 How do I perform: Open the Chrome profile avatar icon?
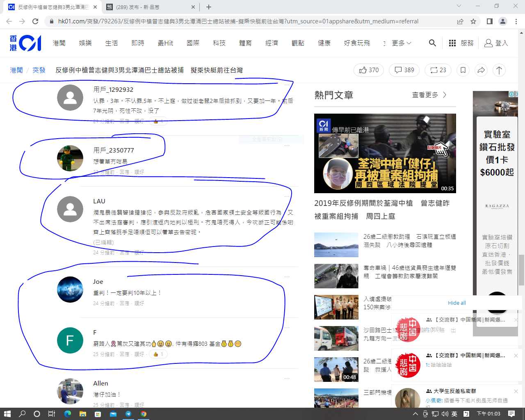pos(503,21)
